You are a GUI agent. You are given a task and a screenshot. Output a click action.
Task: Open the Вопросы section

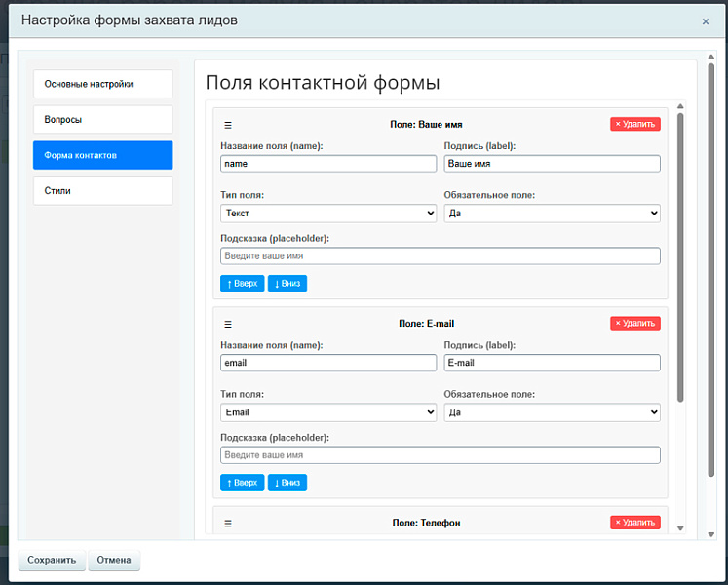click(102, 120)
